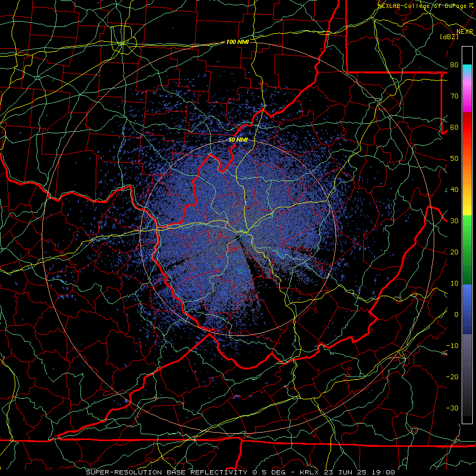The width and height of the screenshot is (476, 476).
Task: Click the dBZ reflectivity color scale bar
Action: coord(467,235)
